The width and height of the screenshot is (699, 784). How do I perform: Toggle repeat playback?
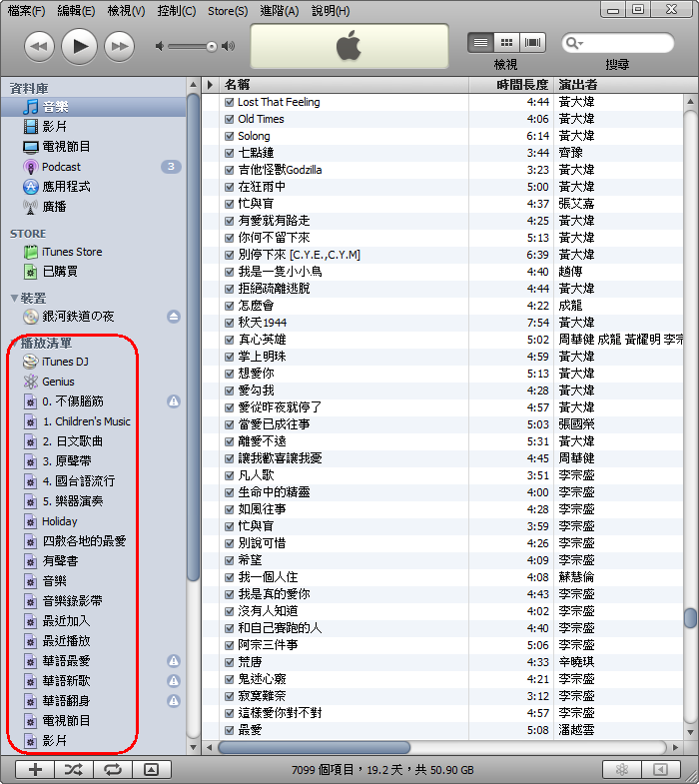(x=113, y=769)
